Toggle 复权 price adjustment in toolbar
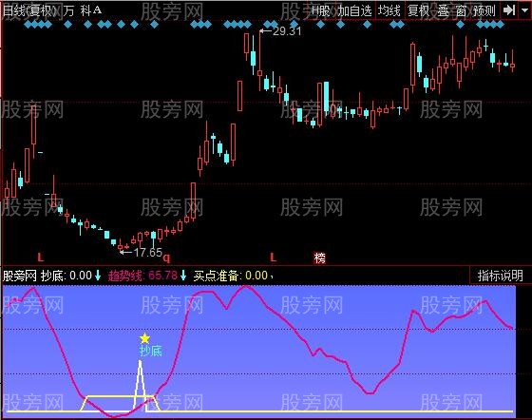Screen dimensions: 532x420 click(x=418, y=10)
